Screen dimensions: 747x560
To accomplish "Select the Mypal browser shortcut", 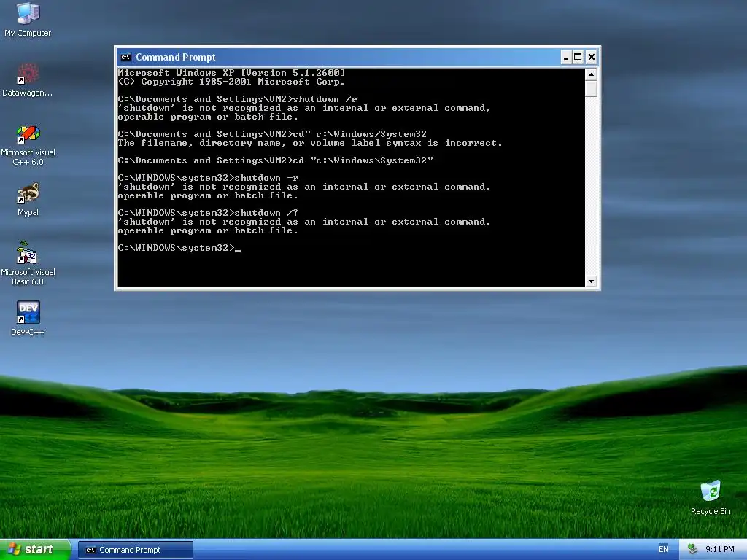I will click(x=28, y=199).
